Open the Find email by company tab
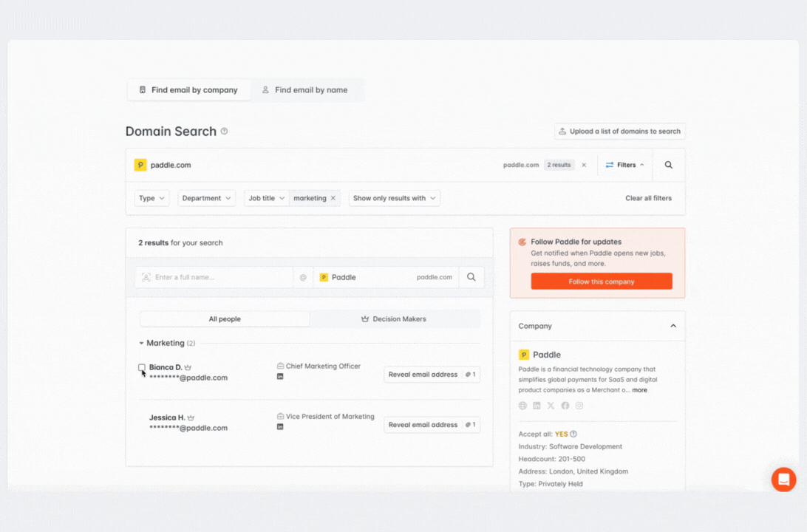 pos(188,90)
